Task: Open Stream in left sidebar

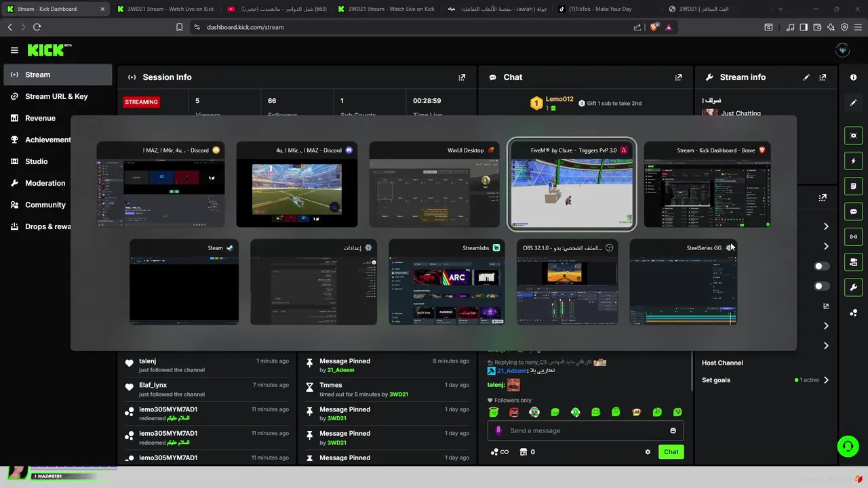Action: click(58, 75)
